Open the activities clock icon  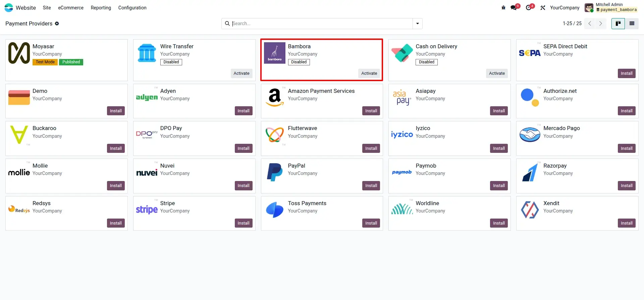click(x=529, y=7)
